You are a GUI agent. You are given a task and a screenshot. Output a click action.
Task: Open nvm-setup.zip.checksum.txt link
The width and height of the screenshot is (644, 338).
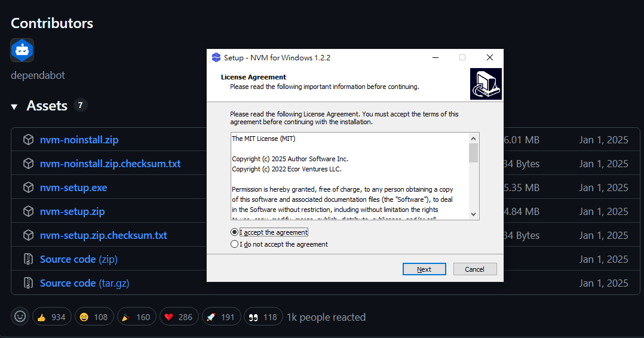click(x=103, y=235)
